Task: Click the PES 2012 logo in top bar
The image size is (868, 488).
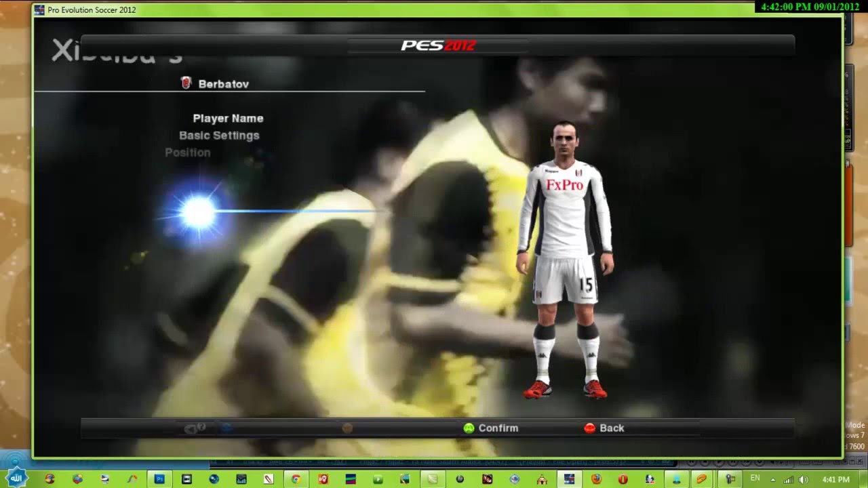Action: [438, 45]
